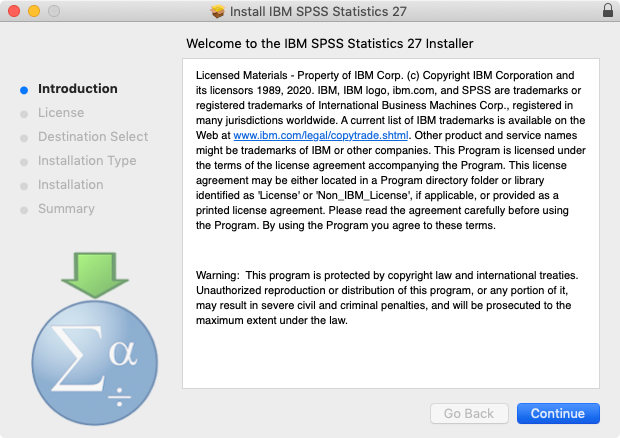This screenshot has width=620, height=438.
Task: Minimize the installer with yellow button
Action: pyautogui.click(x=34, y=11)
